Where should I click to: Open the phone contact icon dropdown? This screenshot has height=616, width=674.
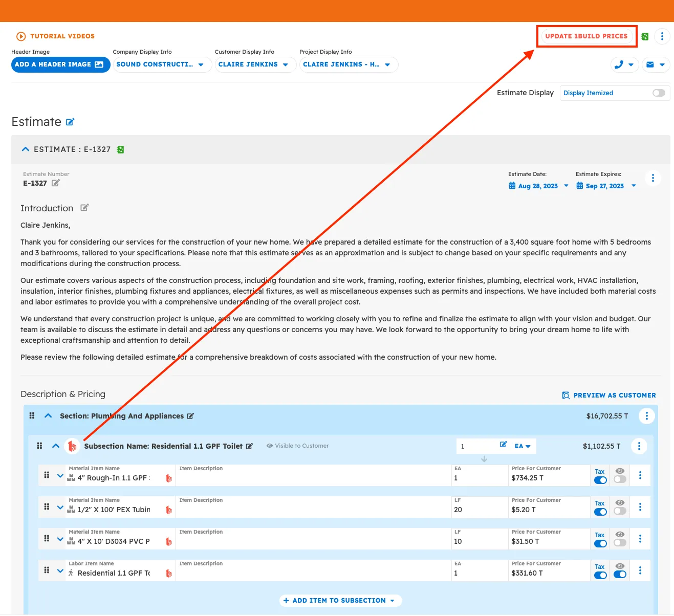click(x=624, y=64)
